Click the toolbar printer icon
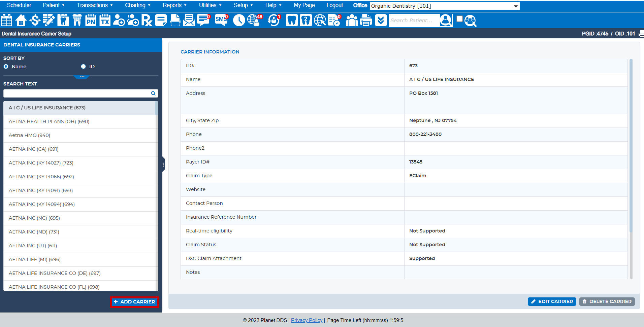Viewport: 644px width, 327px height. pyautogui.click(x=366, y=21)
